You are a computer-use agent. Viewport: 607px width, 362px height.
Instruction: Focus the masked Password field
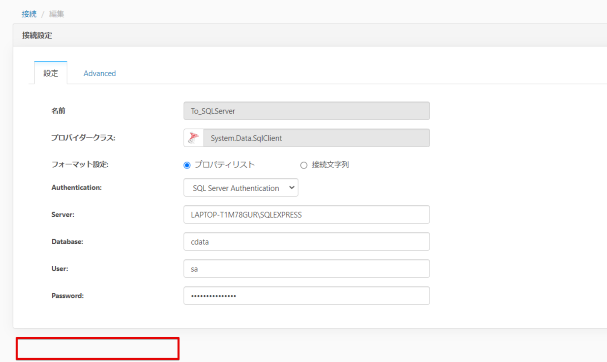click(x=306, y=296)
